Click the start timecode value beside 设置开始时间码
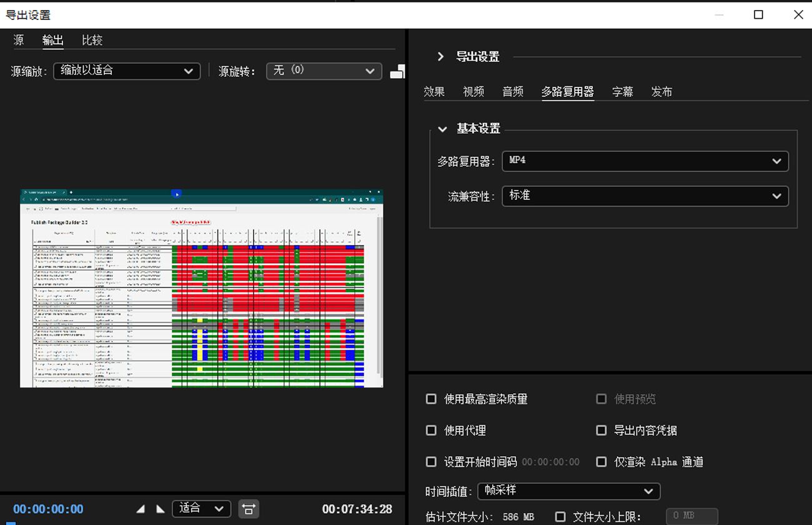This screenshot has height=525, width=812. click(x=550, y=462)
